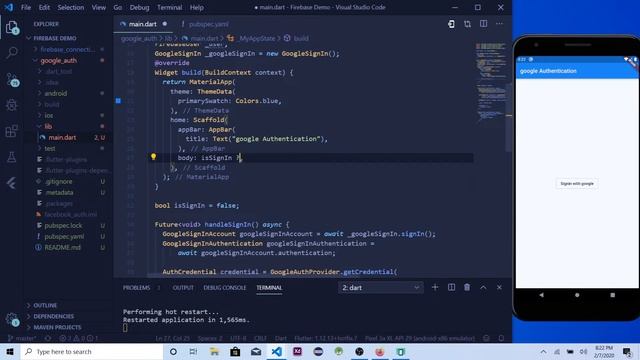Image resolution: width=640 pixels, height=360 pixels.
Task: Tap the emulator home navigation button
Action: tap(577, 295)
